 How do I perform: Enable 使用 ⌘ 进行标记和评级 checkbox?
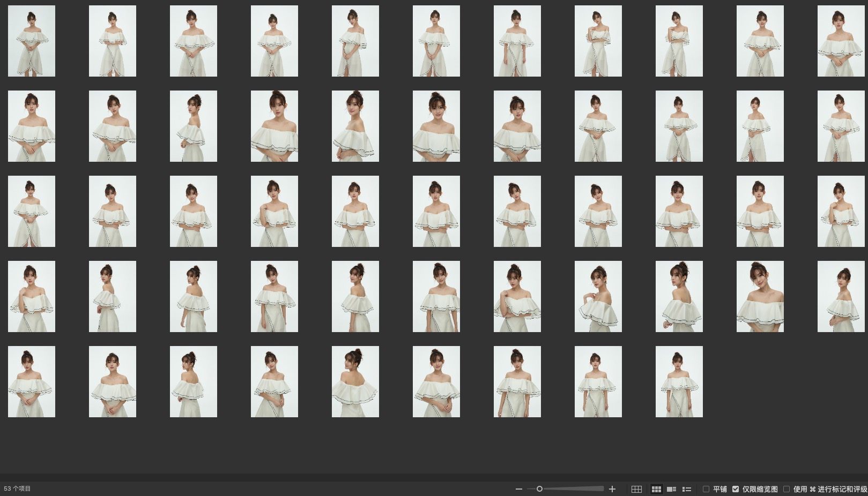click(787, 489)
